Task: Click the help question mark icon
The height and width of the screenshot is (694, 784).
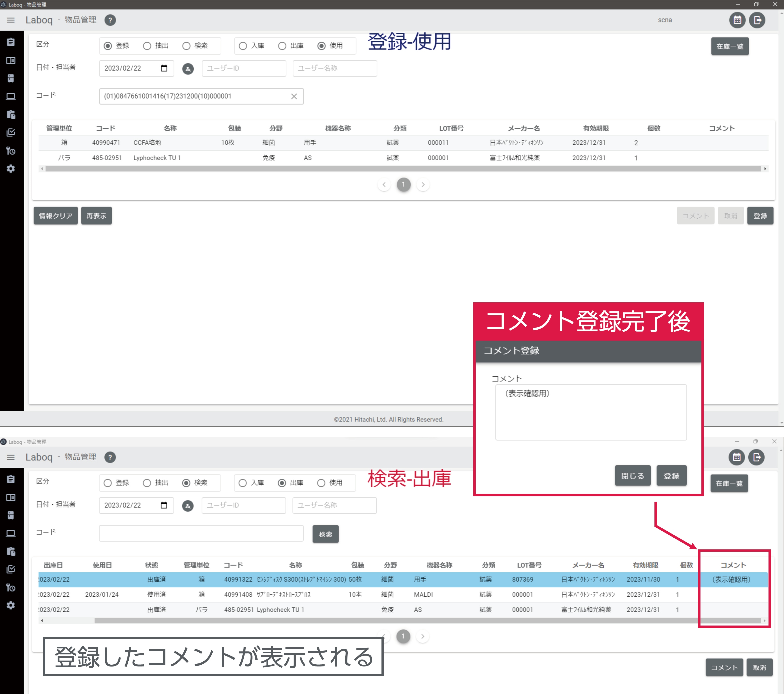Action: click(x=110, y=20)
